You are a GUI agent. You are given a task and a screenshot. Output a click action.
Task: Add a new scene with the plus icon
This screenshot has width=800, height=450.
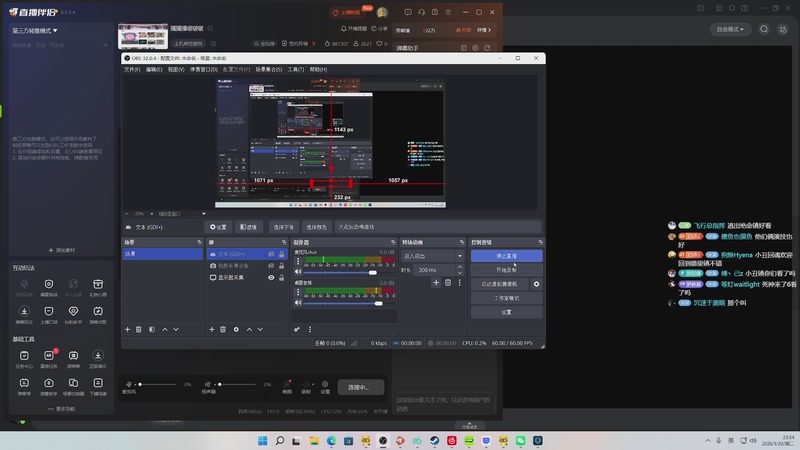pos(128,330)
